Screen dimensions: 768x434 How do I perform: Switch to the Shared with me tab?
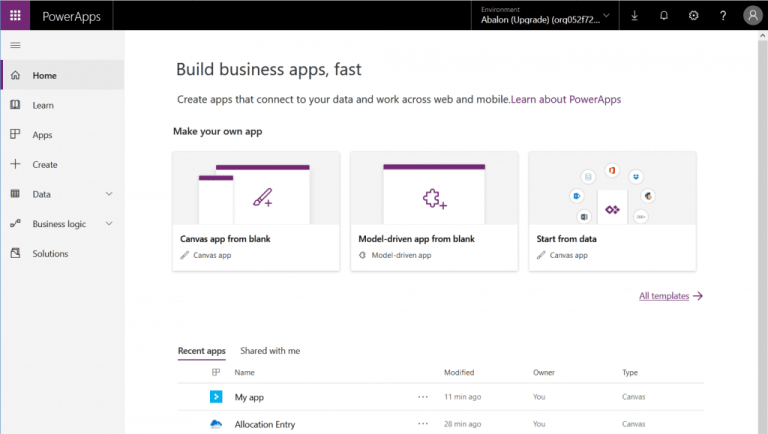coord(270,351)
